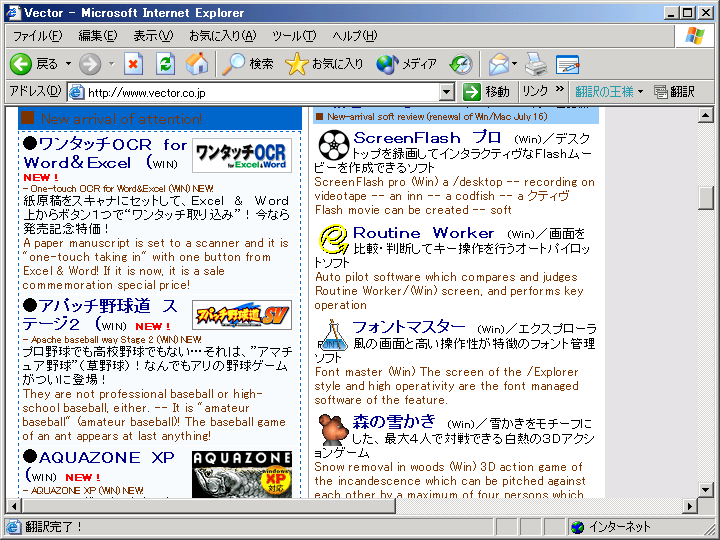Open the 翻訳の王様 dropdown menu
This screenshot has width=720, height=540.
pyautogui.click(x=641, y=92)
